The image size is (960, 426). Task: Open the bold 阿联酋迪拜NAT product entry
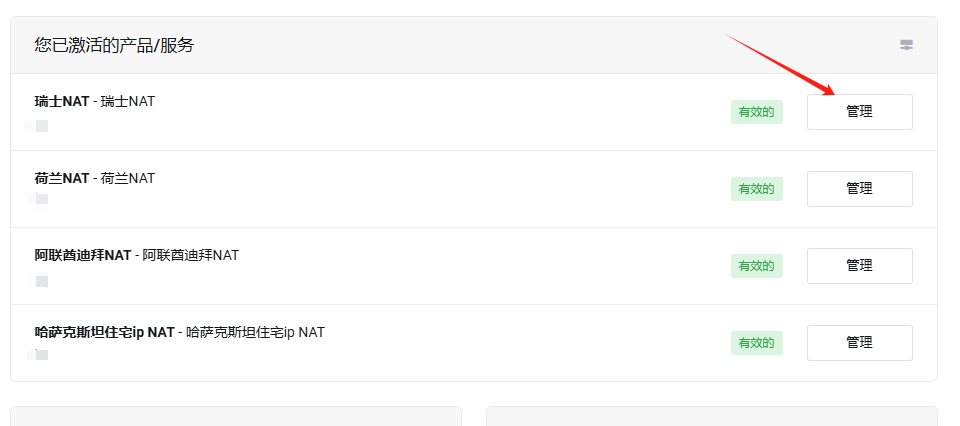click(x=83, y=255)
